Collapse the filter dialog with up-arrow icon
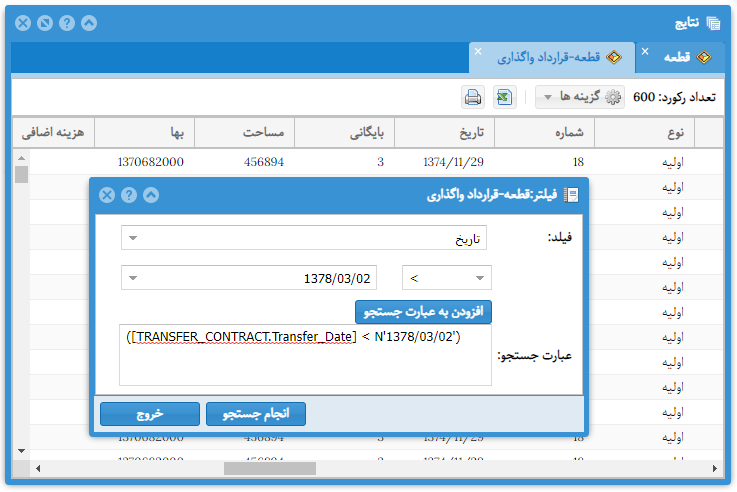The width and height of the screenshot is (737, 492). click(151, 195)
